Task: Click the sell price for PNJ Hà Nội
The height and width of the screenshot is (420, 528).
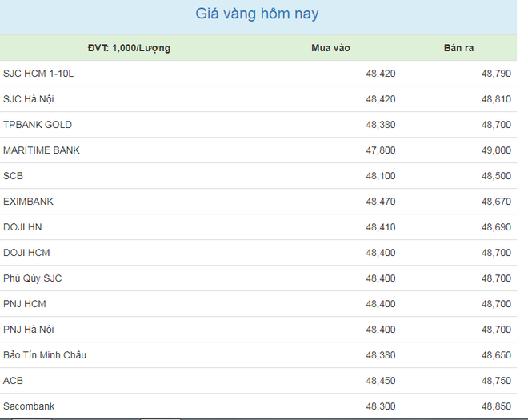Action: point(496,330)
